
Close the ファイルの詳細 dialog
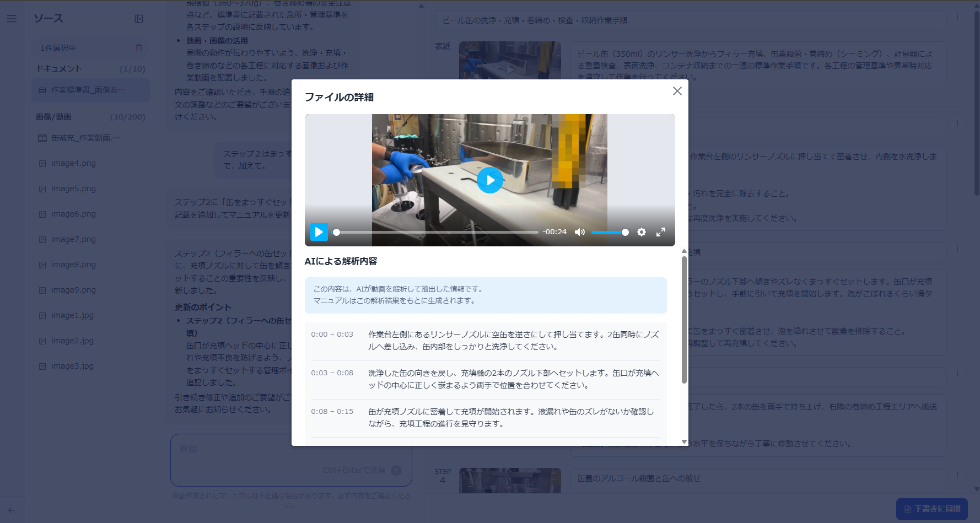[x=677, y=91]
